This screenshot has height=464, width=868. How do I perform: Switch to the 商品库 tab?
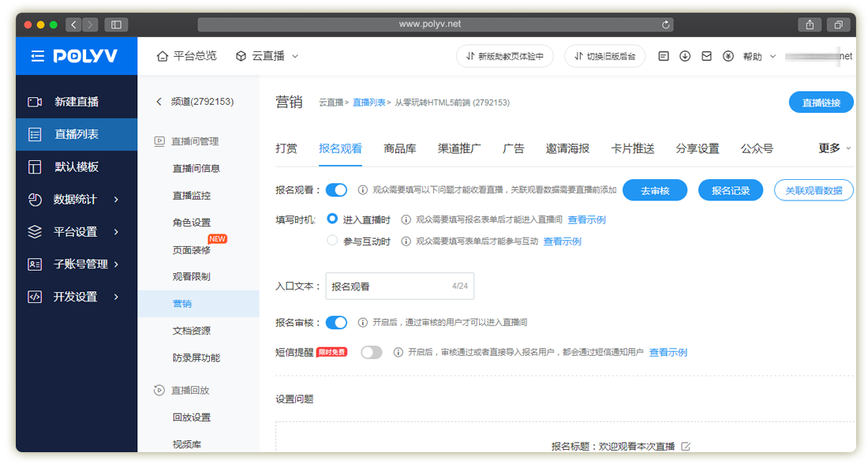coord(400,148)
